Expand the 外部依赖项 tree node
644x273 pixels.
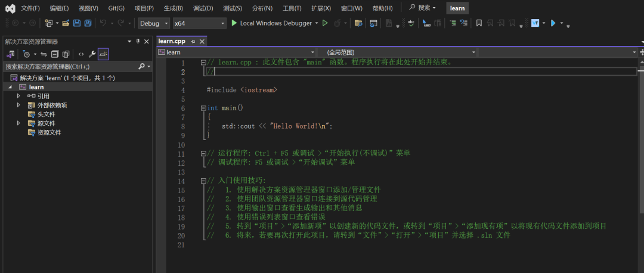18,105
